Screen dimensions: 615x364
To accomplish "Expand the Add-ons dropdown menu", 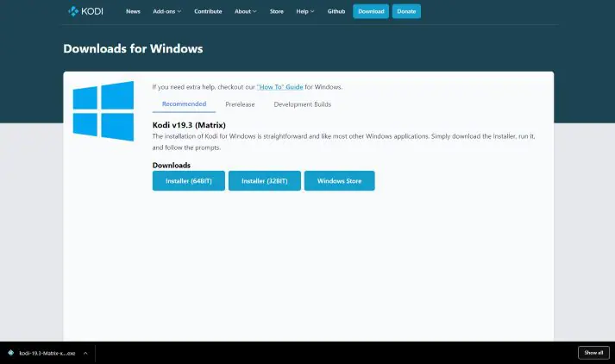I will pos(167,11).
